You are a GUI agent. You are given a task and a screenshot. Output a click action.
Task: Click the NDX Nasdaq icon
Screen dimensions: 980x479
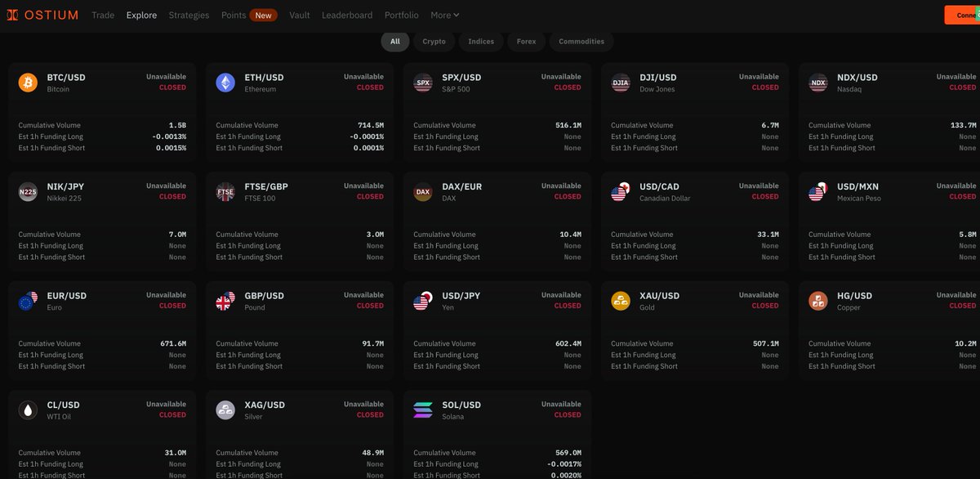point(818,83)
